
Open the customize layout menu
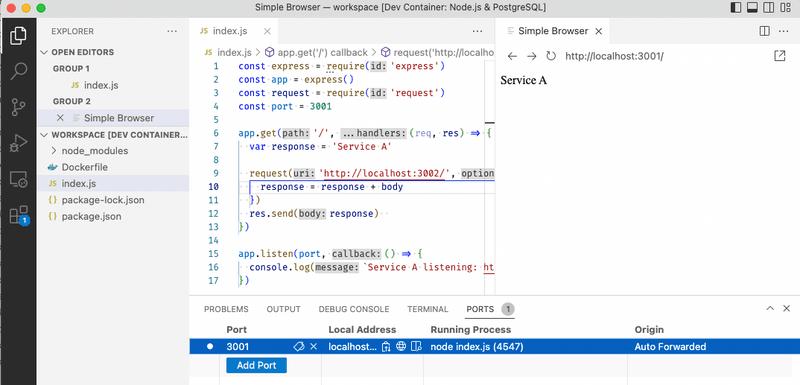click(x=784, y=8)
